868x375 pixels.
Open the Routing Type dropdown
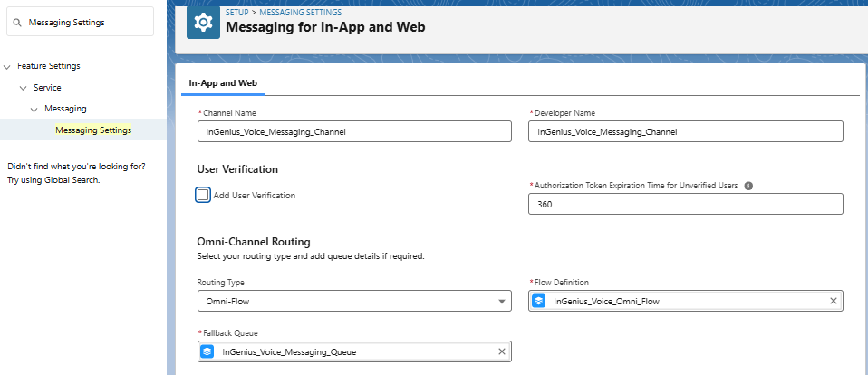[353, 301]
